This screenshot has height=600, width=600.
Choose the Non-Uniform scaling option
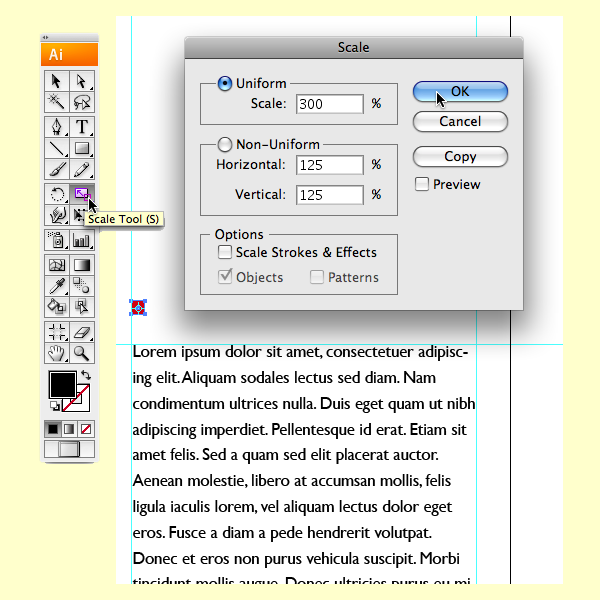(x=225, y=144)
